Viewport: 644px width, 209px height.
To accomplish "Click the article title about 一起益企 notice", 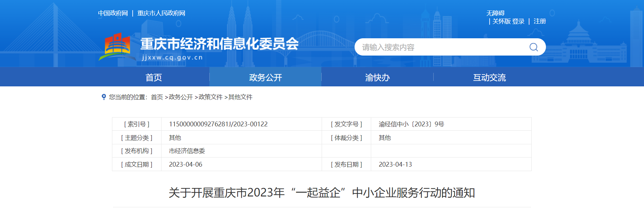I will click(322, 193).
